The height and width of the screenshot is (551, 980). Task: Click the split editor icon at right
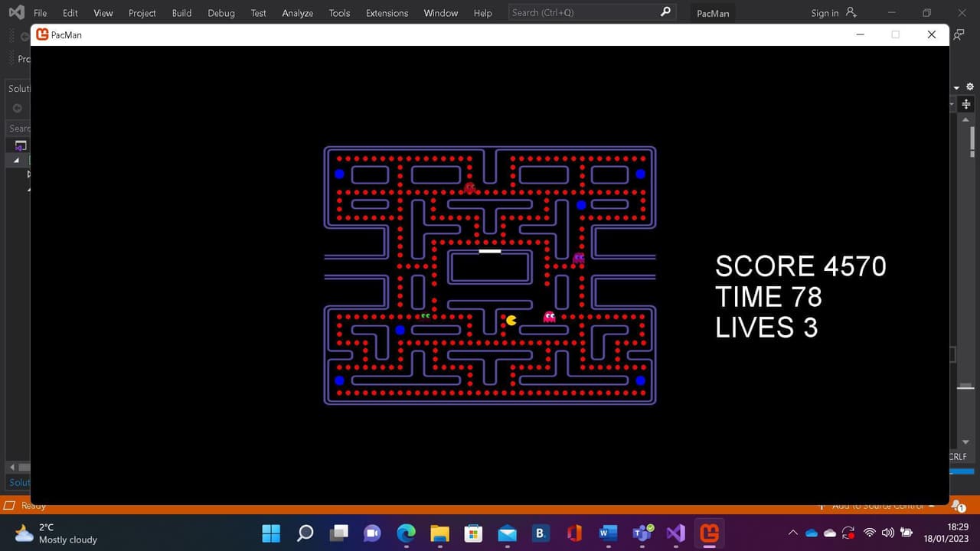click(x=966, y=104)
